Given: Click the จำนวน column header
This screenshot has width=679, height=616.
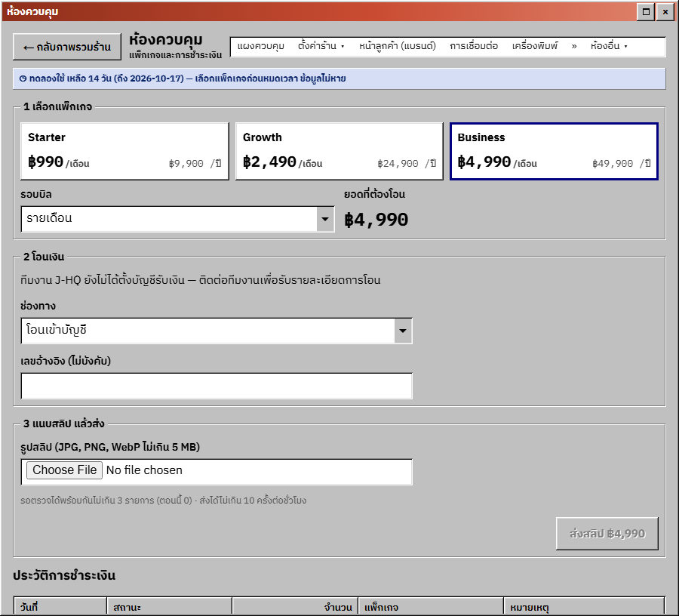Looking at the screenshot, I should [295, 607].
